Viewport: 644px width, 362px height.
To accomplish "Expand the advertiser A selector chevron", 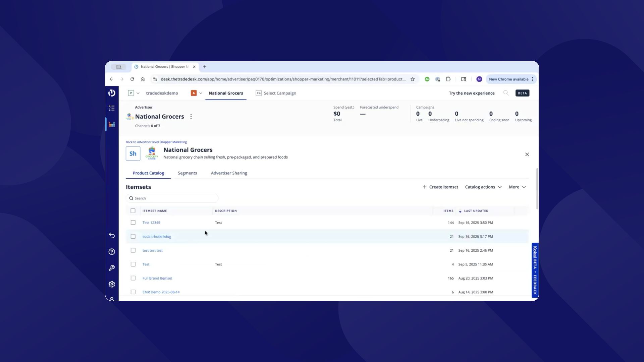I will (x=201, y=93).
